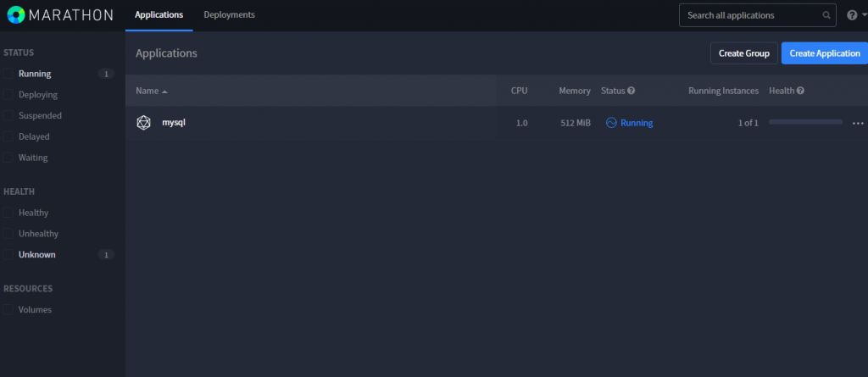Check the Unknown health filter
Viewport: 868px width, 377px height.
[x=8, y=255]
